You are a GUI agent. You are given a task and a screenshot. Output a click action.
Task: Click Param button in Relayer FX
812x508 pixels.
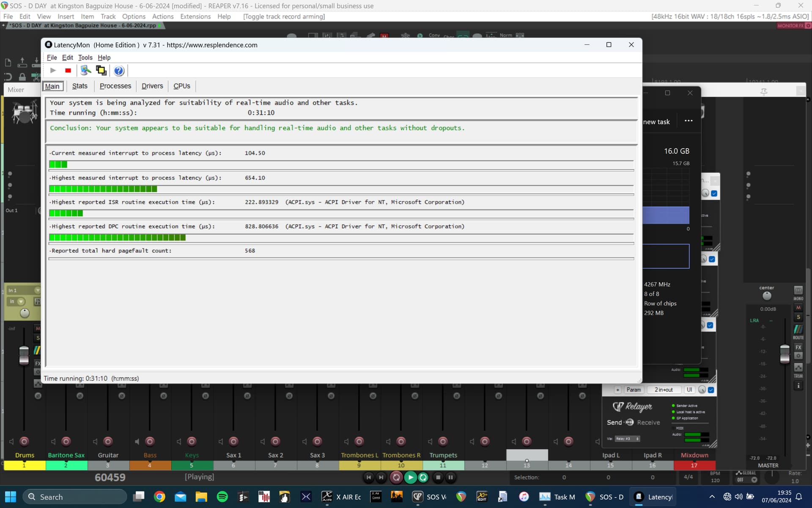pos(634,390)
